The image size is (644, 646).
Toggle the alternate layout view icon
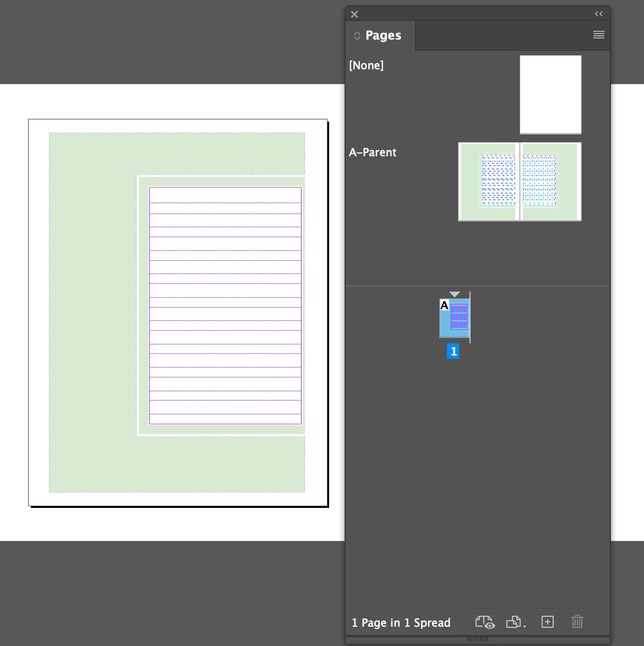tap(485, 622)
